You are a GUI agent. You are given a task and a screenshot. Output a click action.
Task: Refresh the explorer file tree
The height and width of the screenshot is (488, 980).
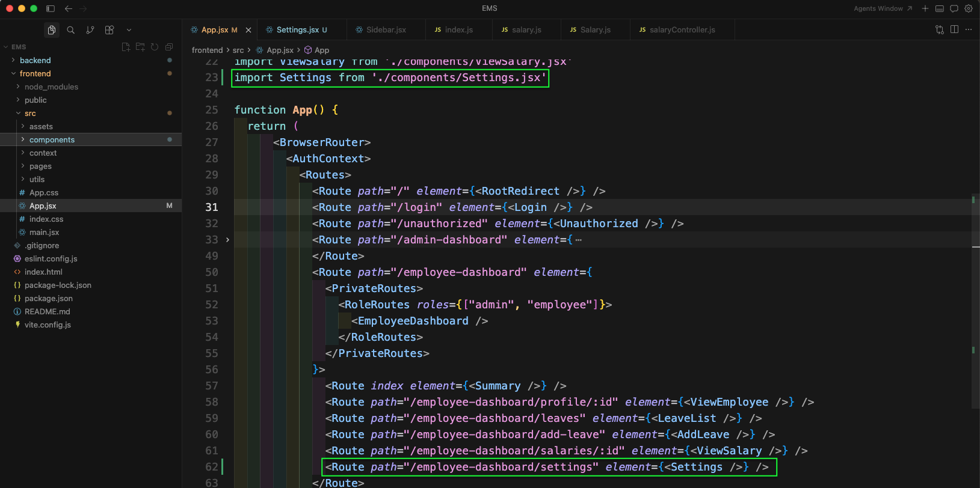155,47
